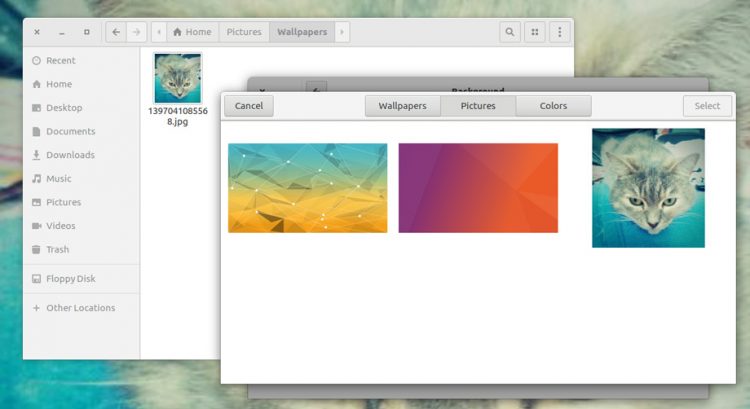Open Documents label in the sidebar
The height and width of the screenshot is (409, 750).
71,131
